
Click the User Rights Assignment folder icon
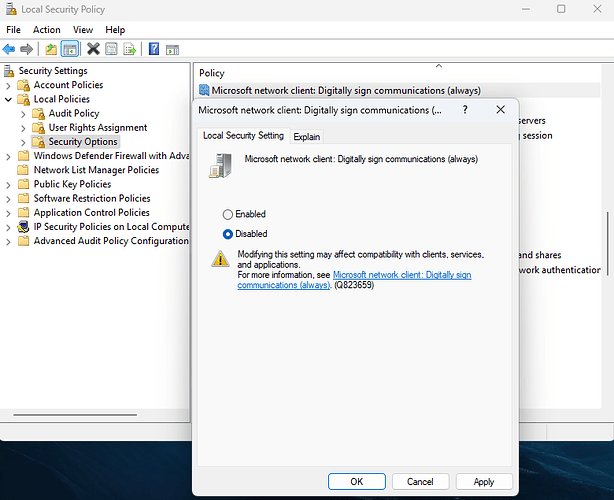tap(38, 128)
